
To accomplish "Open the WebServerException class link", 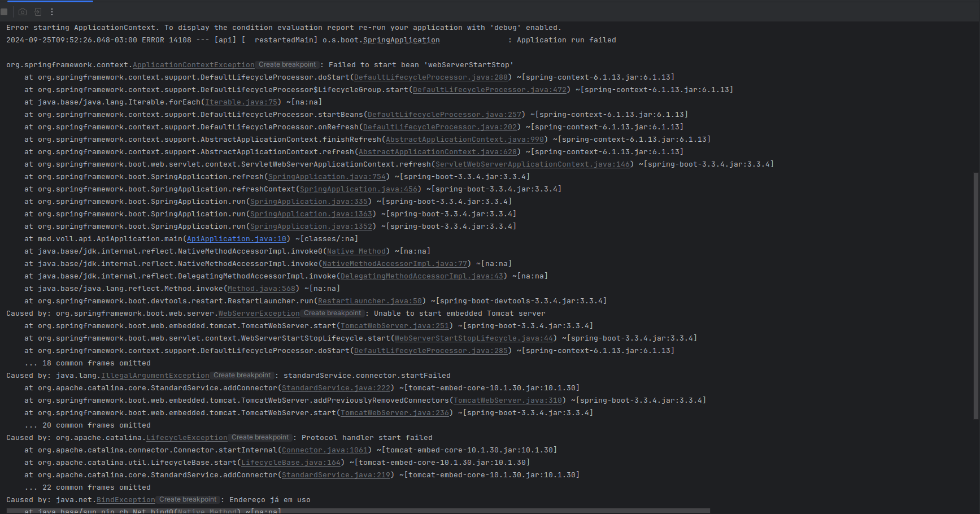I will [259, 313].
